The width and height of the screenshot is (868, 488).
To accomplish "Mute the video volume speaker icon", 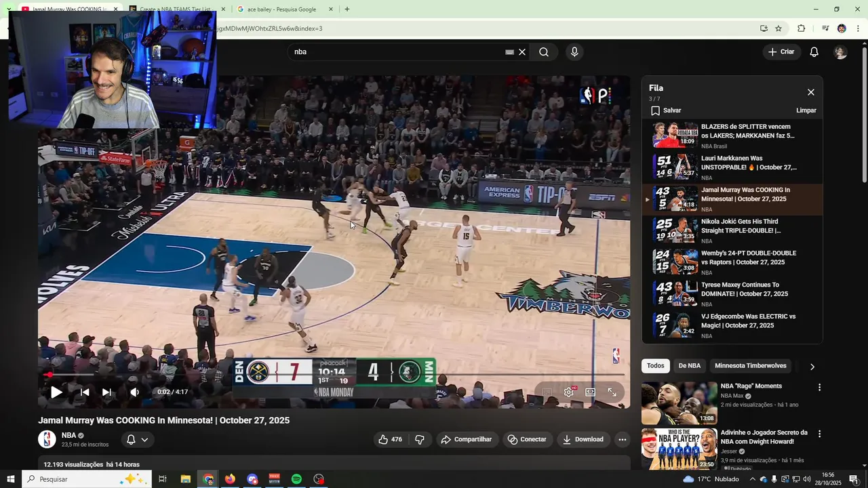I will pyautogui.click(x=135, y=392).
